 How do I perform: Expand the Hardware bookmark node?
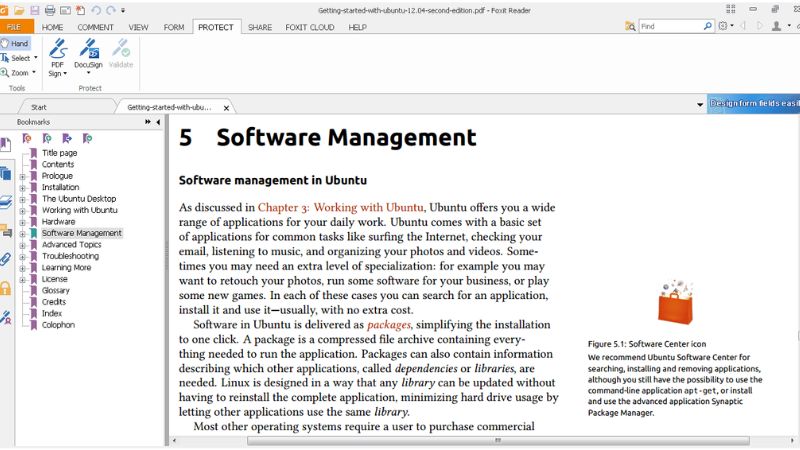click(x=23, y=222)
